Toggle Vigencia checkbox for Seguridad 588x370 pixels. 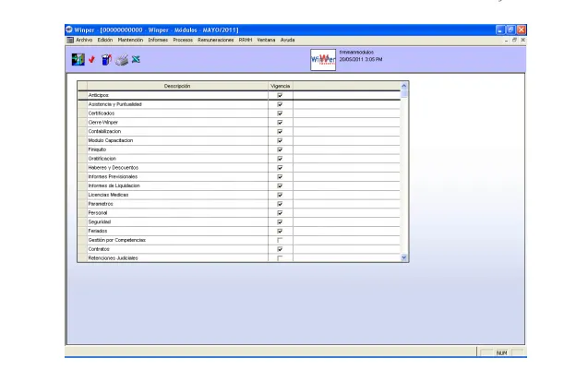tap(280, 222)
